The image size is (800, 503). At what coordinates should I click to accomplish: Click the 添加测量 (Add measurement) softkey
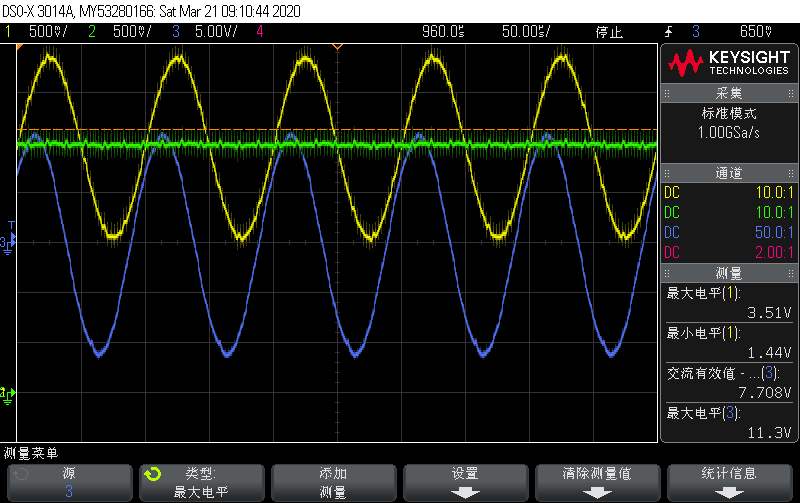point(333,483)
